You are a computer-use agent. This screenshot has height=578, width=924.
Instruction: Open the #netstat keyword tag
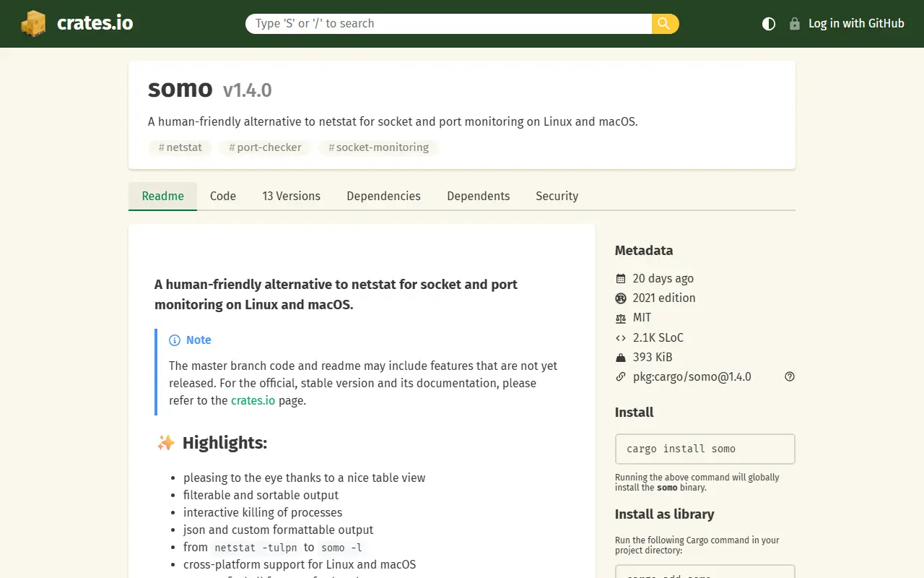[x=180, y=147]
